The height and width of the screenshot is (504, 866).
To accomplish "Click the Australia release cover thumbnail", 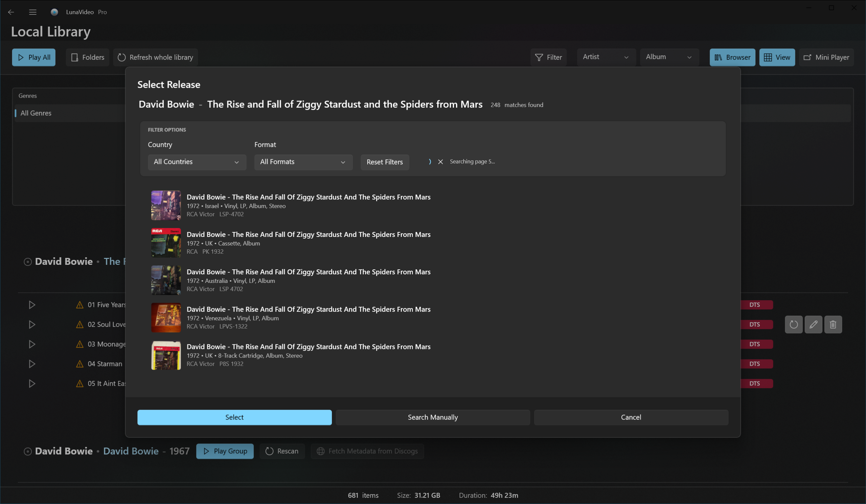I will pyautogui.click(x=166, y=280).
